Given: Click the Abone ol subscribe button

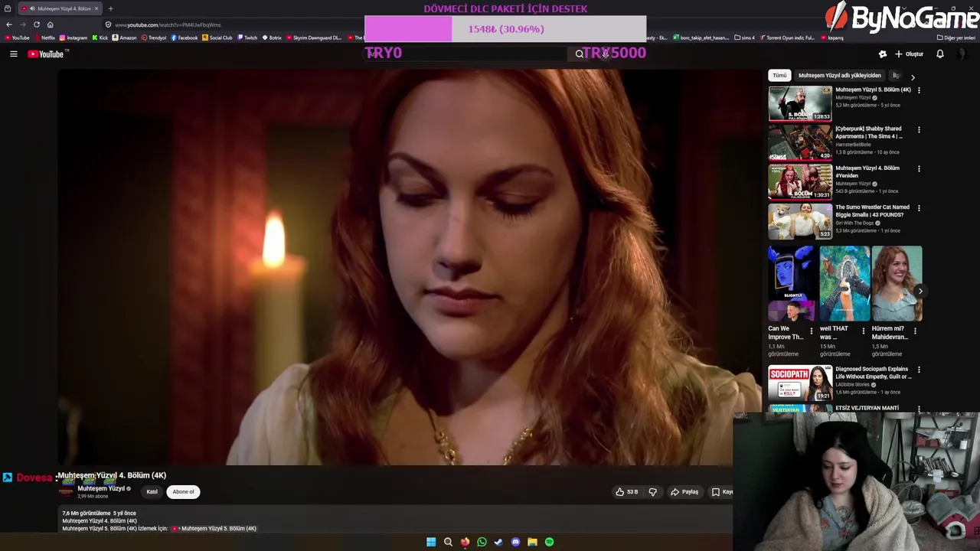Looking at the screenshot, I should (183, 491).
